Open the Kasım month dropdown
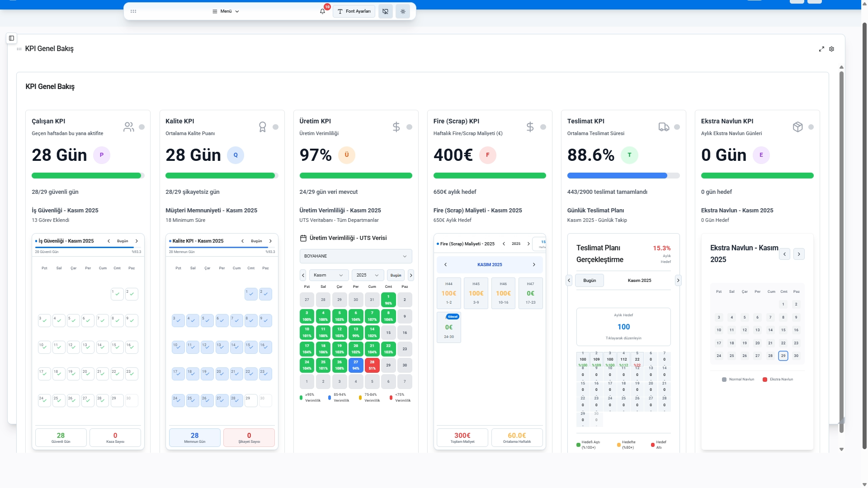Screen dimensions: 868x488 tap(329, 275)
